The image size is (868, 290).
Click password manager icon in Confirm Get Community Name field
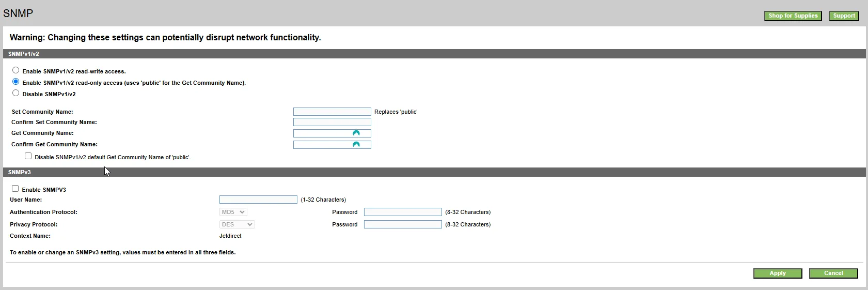click(x=356, y=145)
